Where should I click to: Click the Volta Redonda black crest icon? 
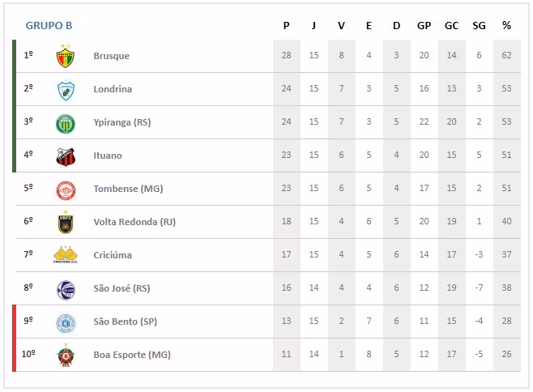point(65,223)
